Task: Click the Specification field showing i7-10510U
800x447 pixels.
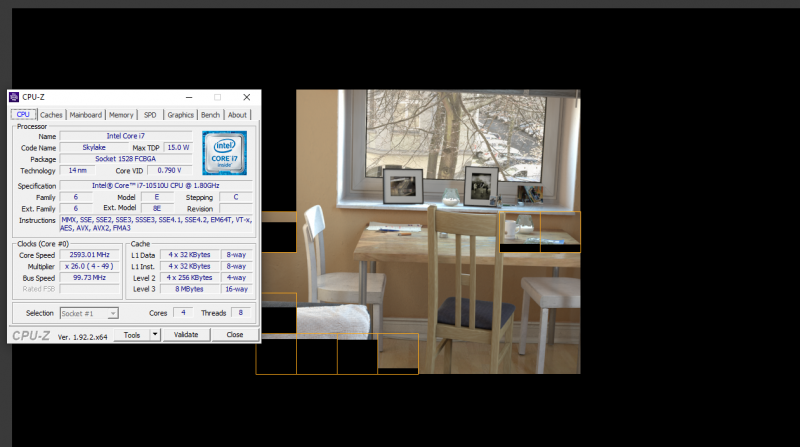Action: point(157,185)
